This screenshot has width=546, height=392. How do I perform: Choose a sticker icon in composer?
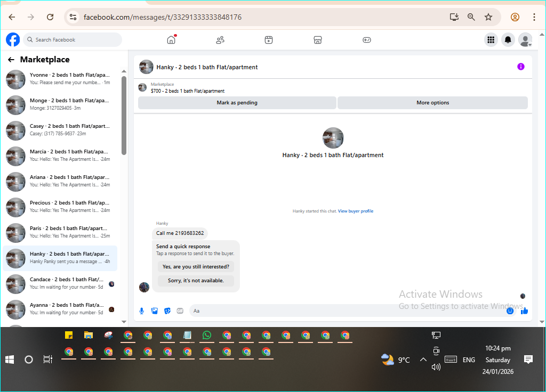pos(167,311)
